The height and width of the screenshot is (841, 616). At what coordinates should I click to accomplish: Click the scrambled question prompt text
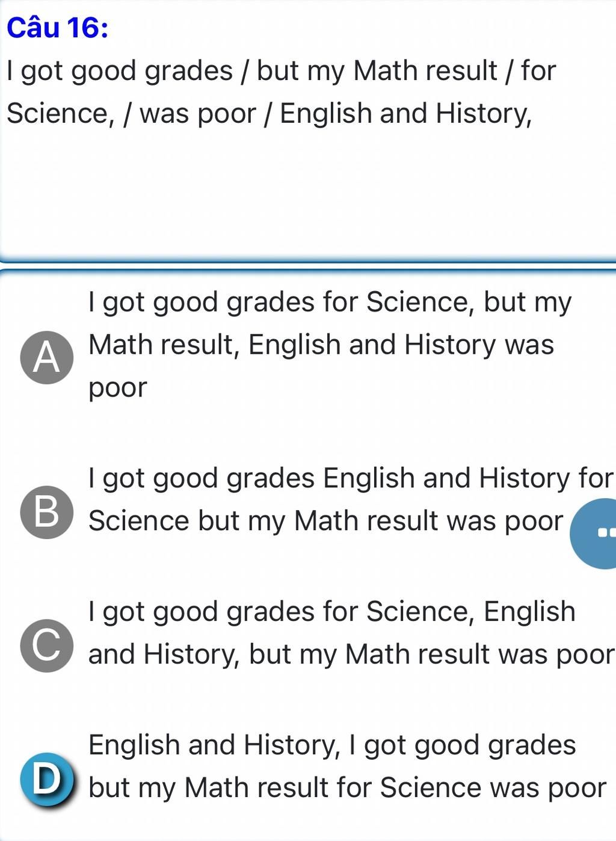coord(282,92)
